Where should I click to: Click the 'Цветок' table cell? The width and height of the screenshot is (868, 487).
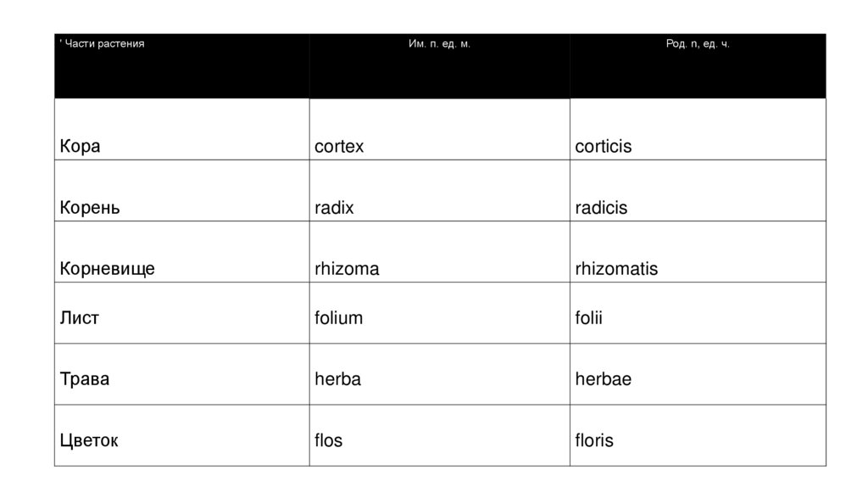(x=89, y=440)
